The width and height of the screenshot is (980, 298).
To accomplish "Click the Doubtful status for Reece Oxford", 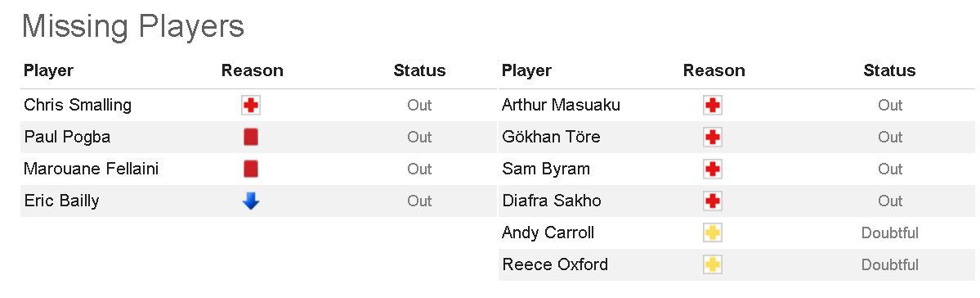I will click(x=889, y=264).
